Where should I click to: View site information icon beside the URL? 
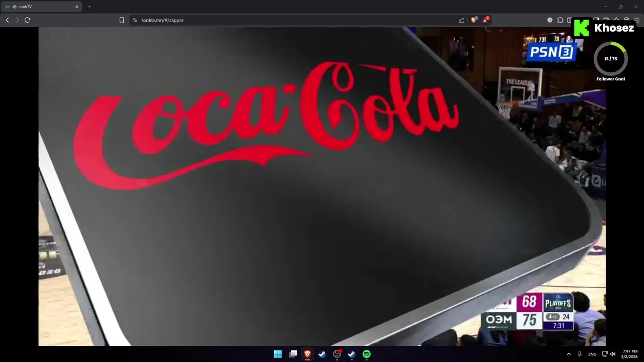pos(134,20)
